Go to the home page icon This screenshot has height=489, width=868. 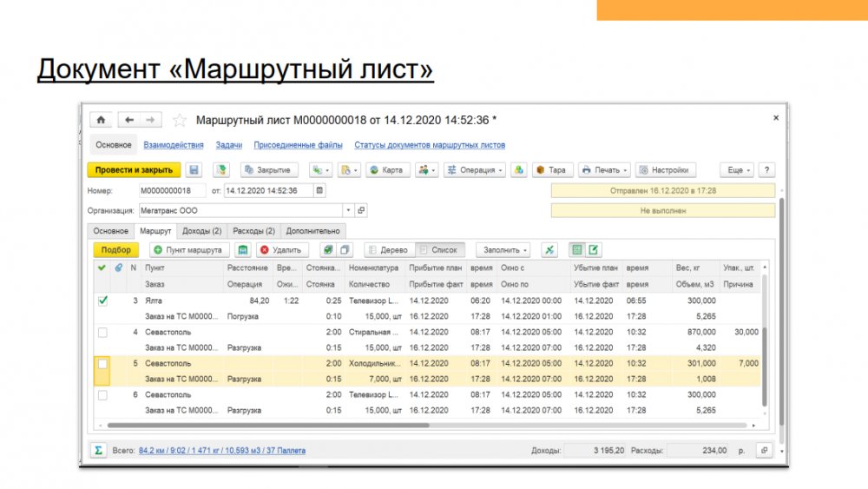coord(102,120)
